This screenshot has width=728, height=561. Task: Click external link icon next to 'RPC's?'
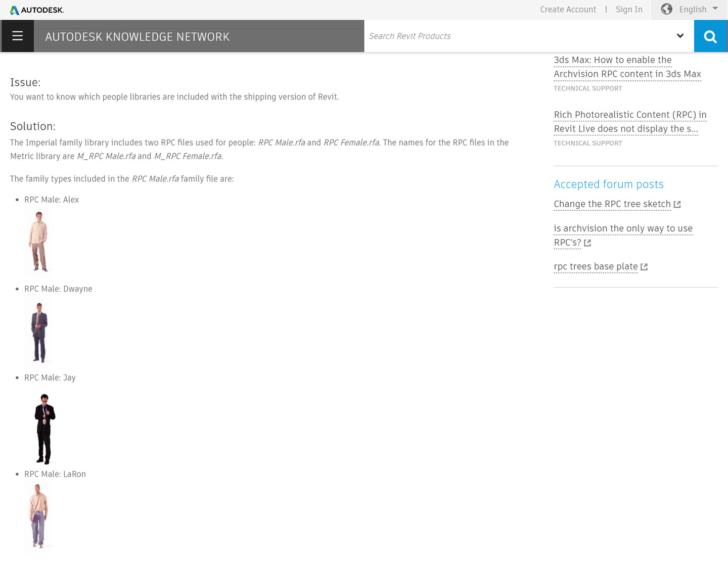587,243
